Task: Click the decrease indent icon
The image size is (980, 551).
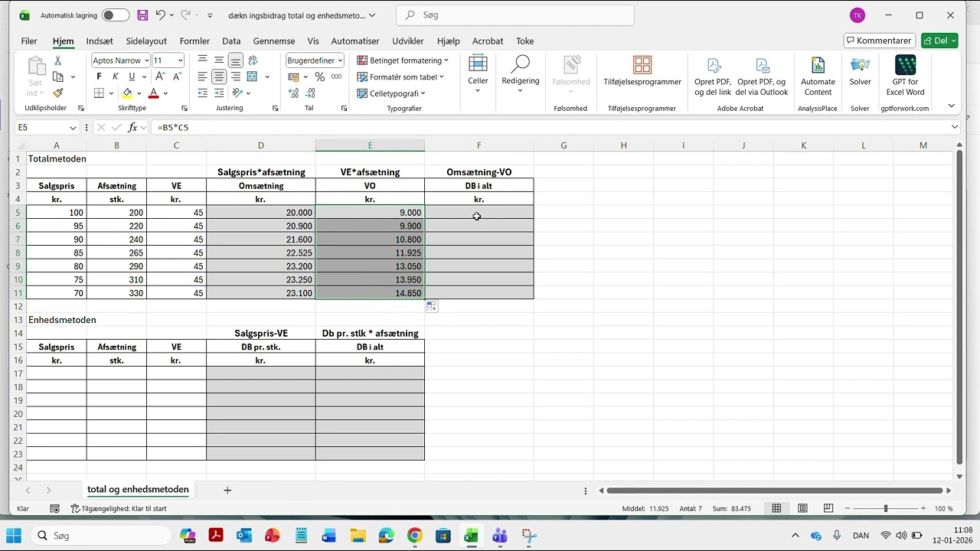Action: (x=202, y=93)
